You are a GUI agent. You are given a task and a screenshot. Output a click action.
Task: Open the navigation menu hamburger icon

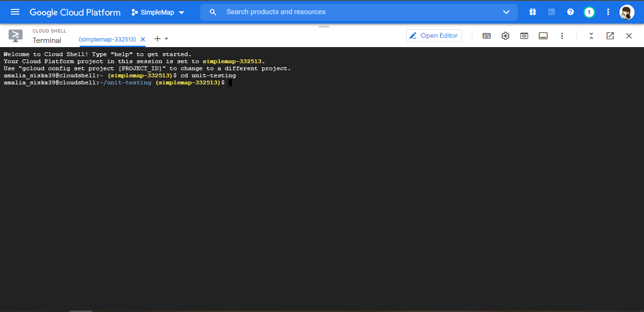15,12
